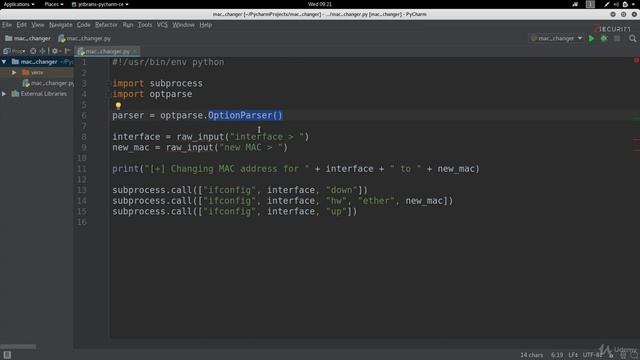Viewport: 640px width, 360px height.
Task: Click the '14 chars' selection status text
Action: (531, 355)
